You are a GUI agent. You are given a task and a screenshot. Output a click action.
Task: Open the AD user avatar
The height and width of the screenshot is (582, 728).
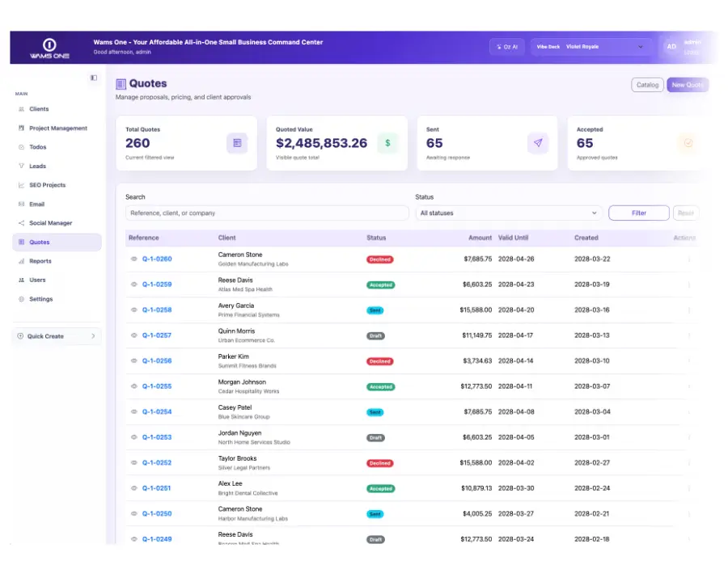pyautogui.click(x=671, y=46)
